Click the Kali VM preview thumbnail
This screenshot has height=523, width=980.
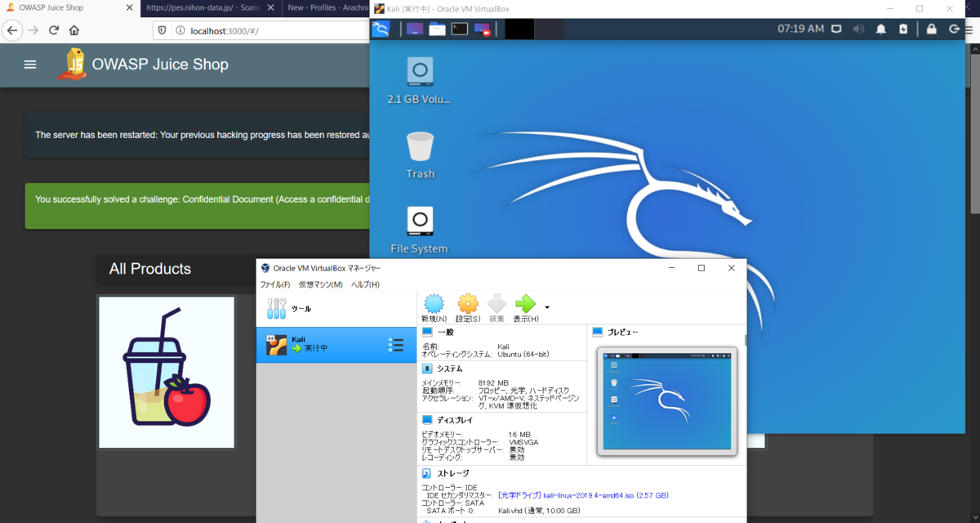666,401
